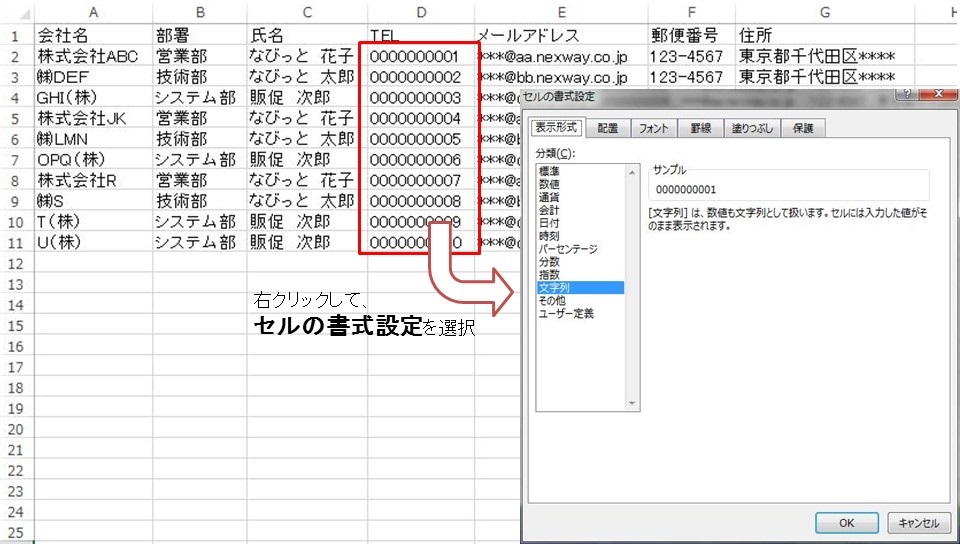The width and height of the screenshot is (960, 544).
Task: Open the フォント tab
Action: point(653,128)
